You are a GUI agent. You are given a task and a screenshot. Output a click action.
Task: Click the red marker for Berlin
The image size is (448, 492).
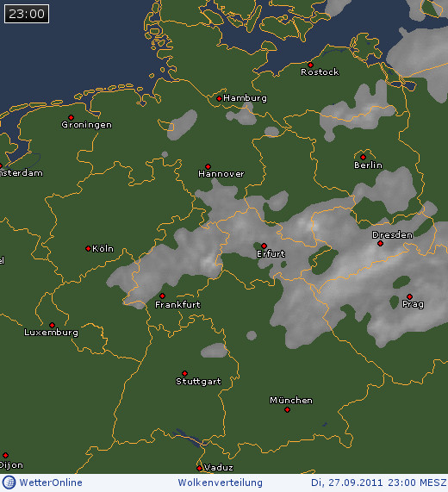point(363,157)
